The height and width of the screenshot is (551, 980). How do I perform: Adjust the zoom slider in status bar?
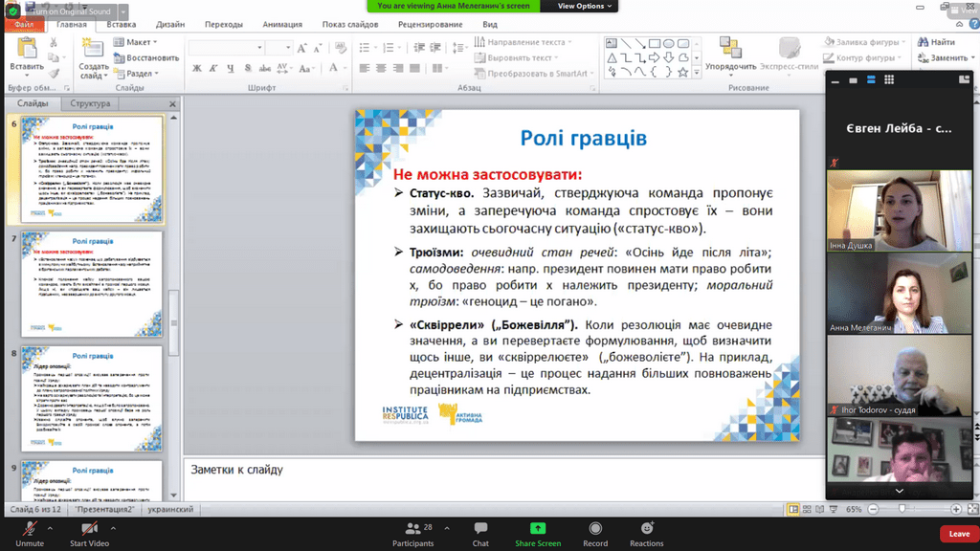tap(902, 509)
